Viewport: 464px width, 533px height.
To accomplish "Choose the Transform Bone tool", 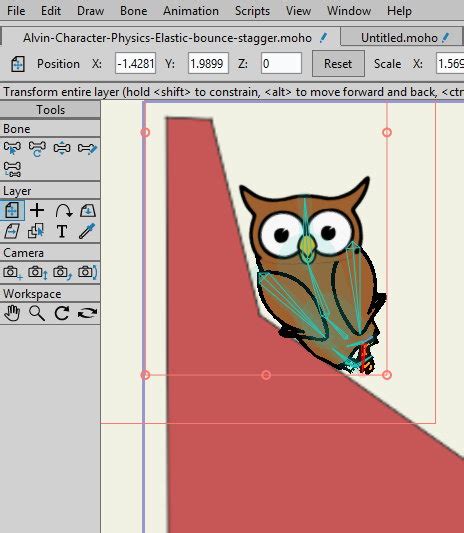I will click(x=62, y=148).
